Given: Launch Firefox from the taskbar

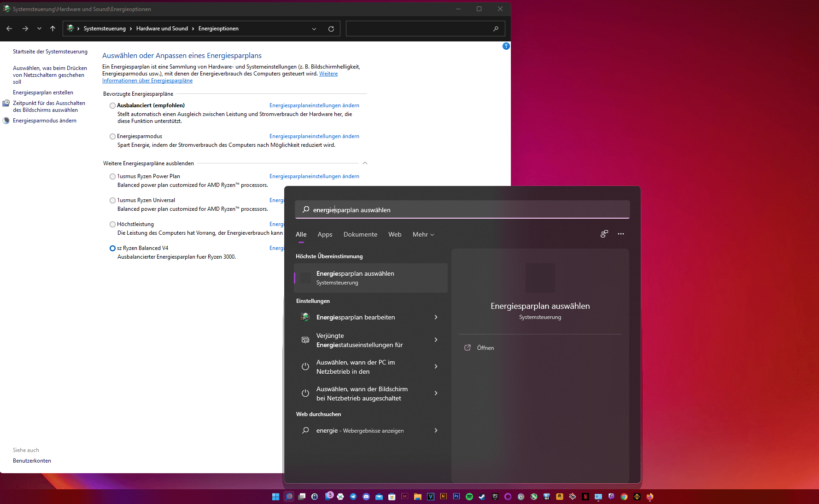Looking at the screenshot, I should coord(650,497).
